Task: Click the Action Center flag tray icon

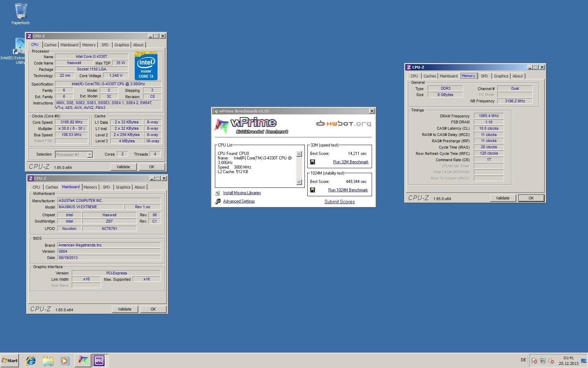Action: click(534, 360)
